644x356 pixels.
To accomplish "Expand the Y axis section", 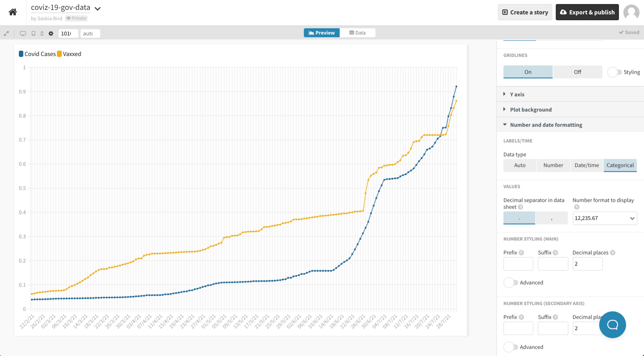I will click(517, 94).
